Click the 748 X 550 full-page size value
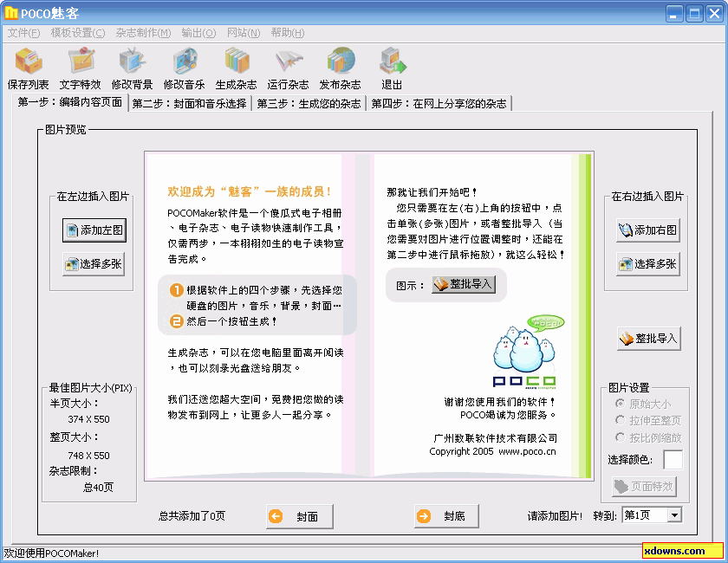Screen dimensions: 728x563 (88, 456)
